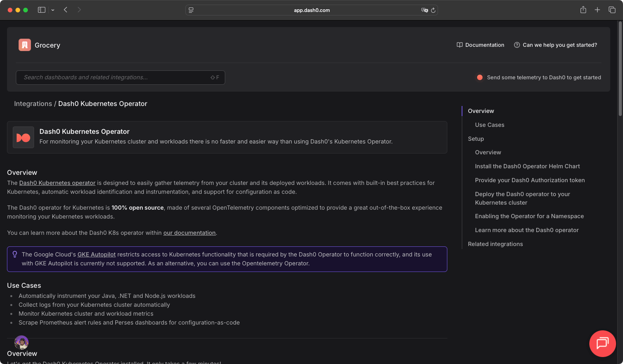Select Related integrations in the navigation
The image size is (623, 364).
pyautogui.click(x=495, y=244)
